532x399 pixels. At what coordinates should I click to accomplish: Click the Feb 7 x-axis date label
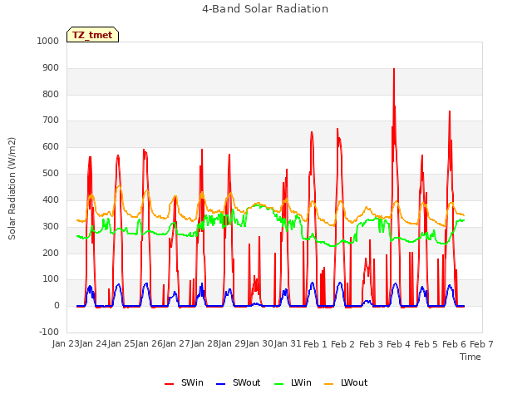[481, 344]
